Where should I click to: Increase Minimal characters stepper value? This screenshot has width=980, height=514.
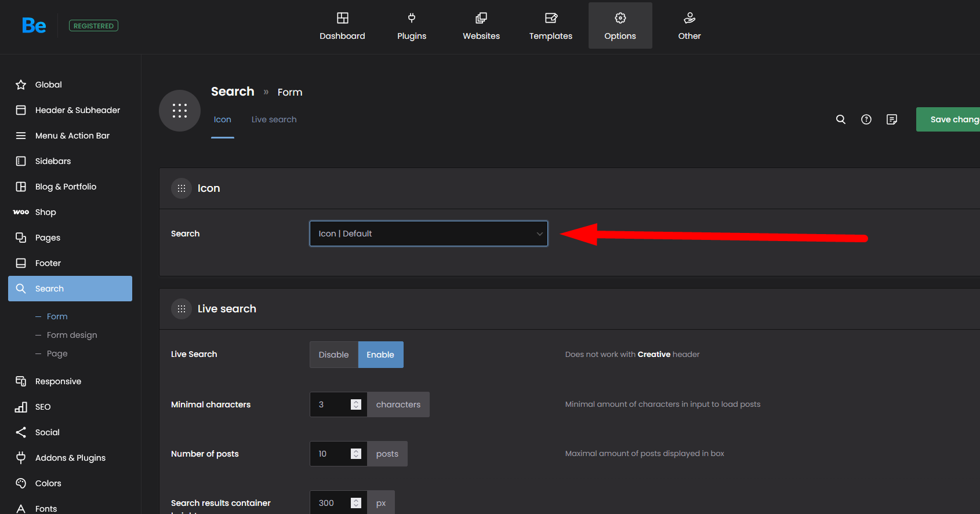(356, 402)
